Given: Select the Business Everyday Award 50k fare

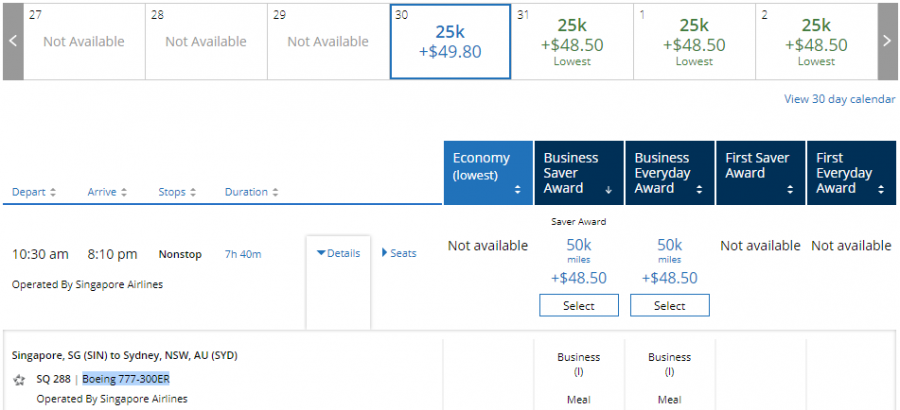Looking at the screenshot, I should (669, 306).
